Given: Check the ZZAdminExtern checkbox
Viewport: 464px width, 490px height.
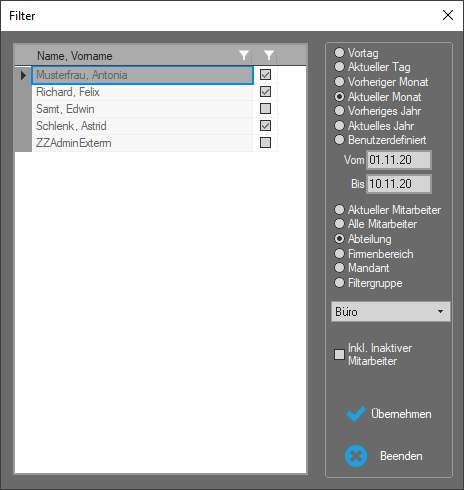Looking at the screenshot, I should click(265, 143).
